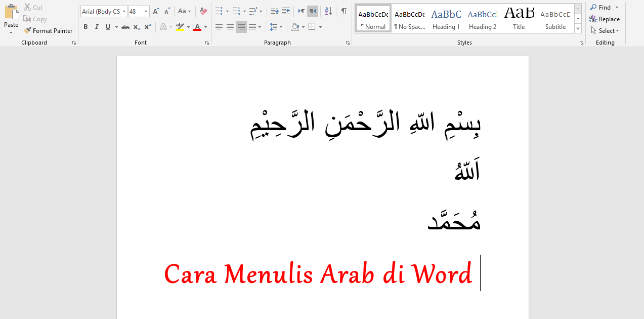Justify the text

click(x=252, y=27)
